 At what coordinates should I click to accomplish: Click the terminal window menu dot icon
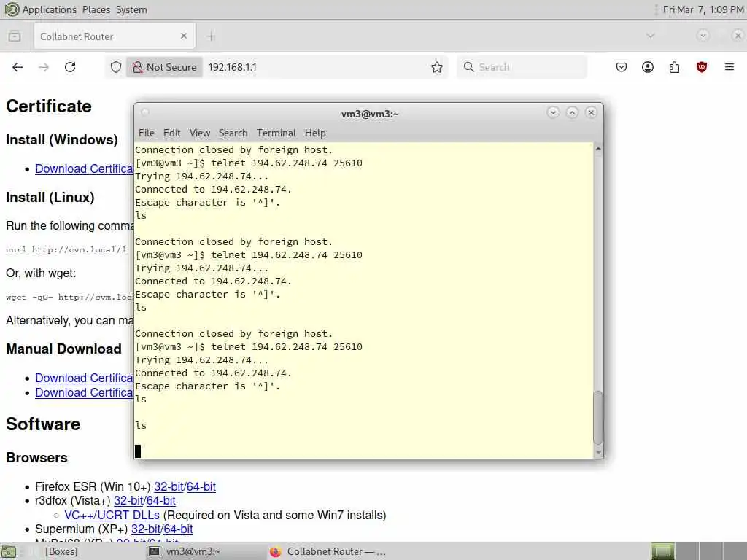click(x=145, y=112)
